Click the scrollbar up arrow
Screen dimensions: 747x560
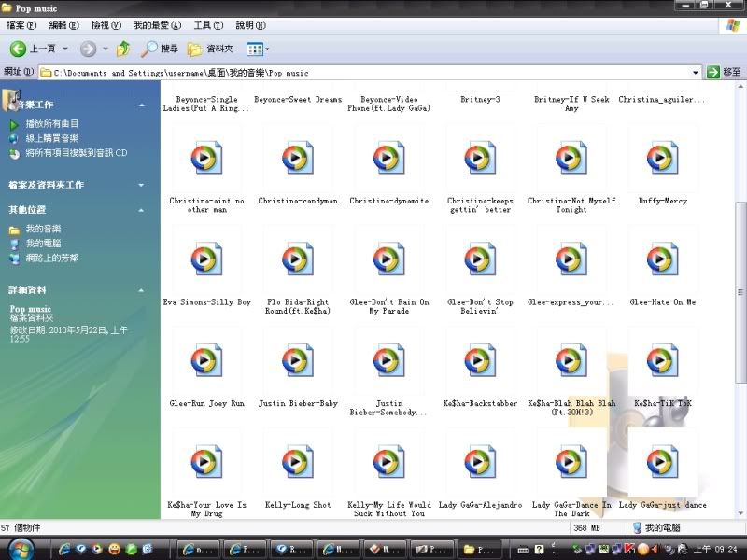tap(740, 87)
